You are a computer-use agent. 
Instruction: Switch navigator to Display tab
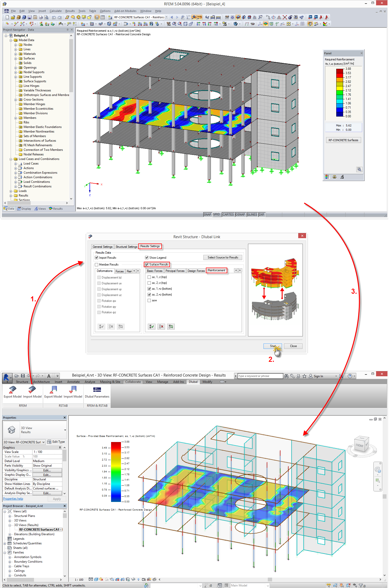[x=24, y=209]
